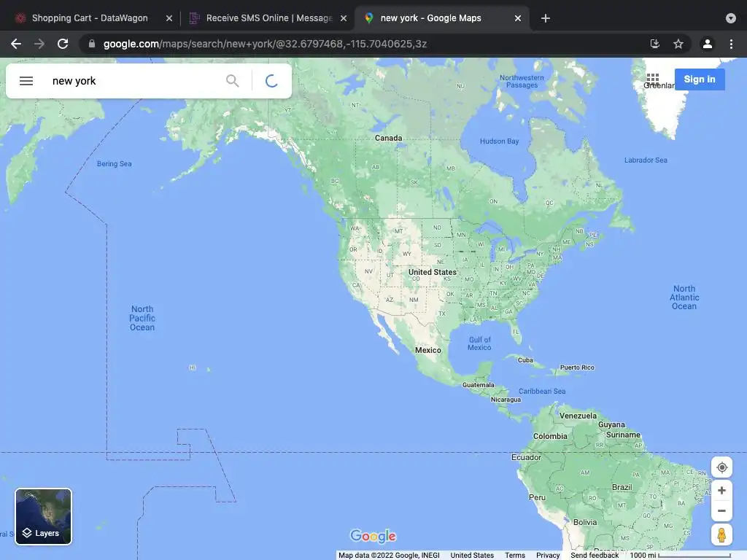Click the Hudson Bay label
Screen dimensions: 747x560
tap(499, 141)
